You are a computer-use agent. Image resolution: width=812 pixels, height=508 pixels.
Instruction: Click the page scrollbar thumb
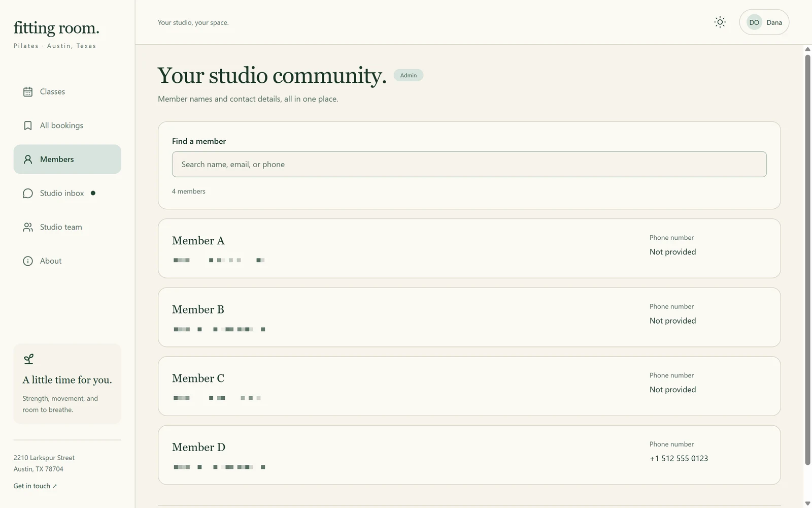pyautogui.click(x=807, y=259)
